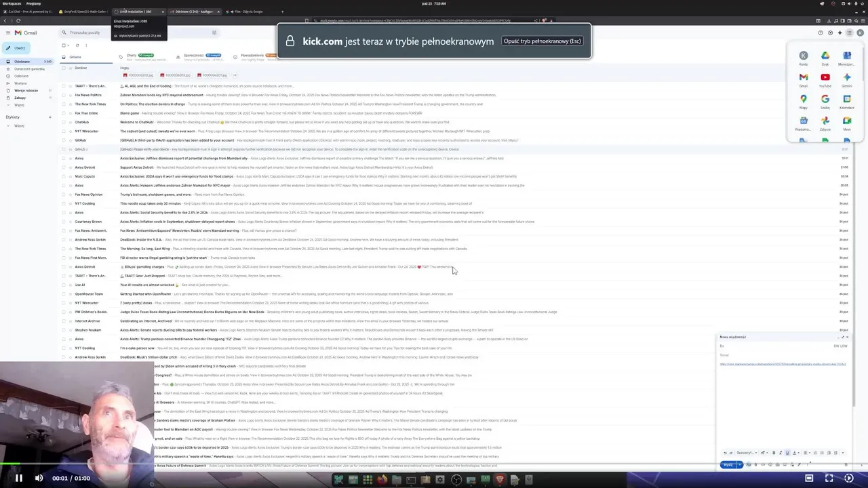868x488 pixels.
Task: Apply bold formatting in compose window
Action: click(x=774, y=453)
